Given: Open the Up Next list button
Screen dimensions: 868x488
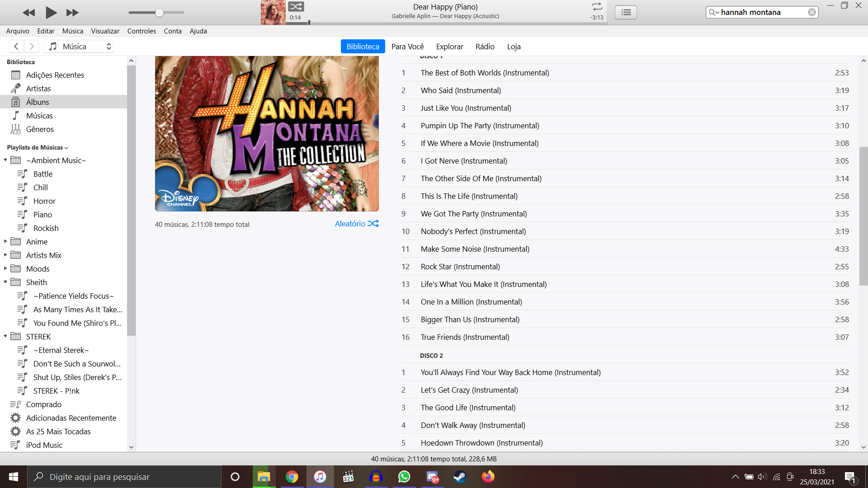Looking at the screenshot, I should coord(626,12).
